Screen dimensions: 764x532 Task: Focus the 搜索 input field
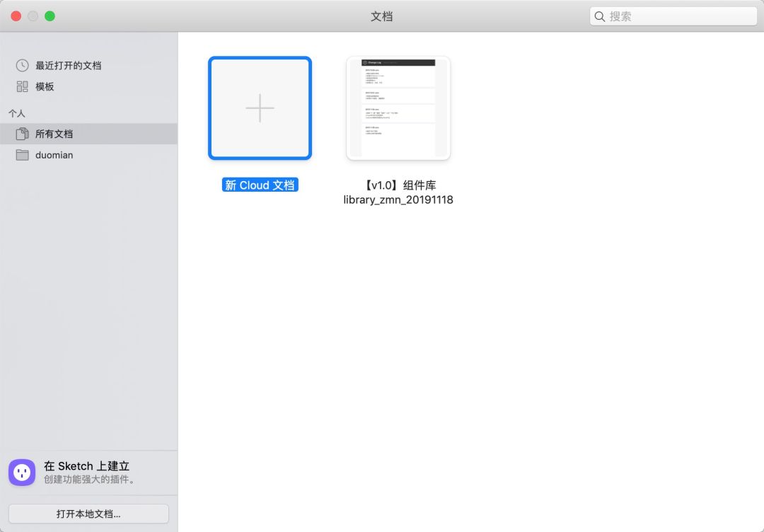pyautogui.click(x=673, y=16)
